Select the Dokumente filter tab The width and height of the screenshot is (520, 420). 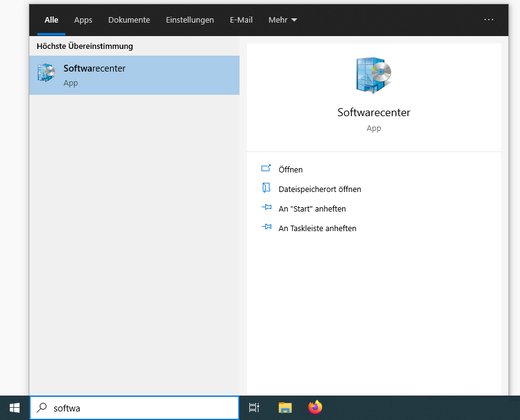point(129,20)
